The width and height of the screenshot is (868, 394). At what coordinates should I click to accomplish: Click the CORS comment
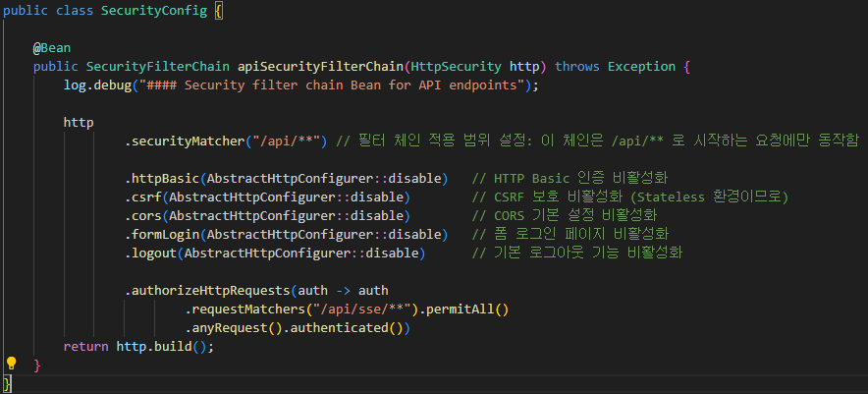point(565,215)
